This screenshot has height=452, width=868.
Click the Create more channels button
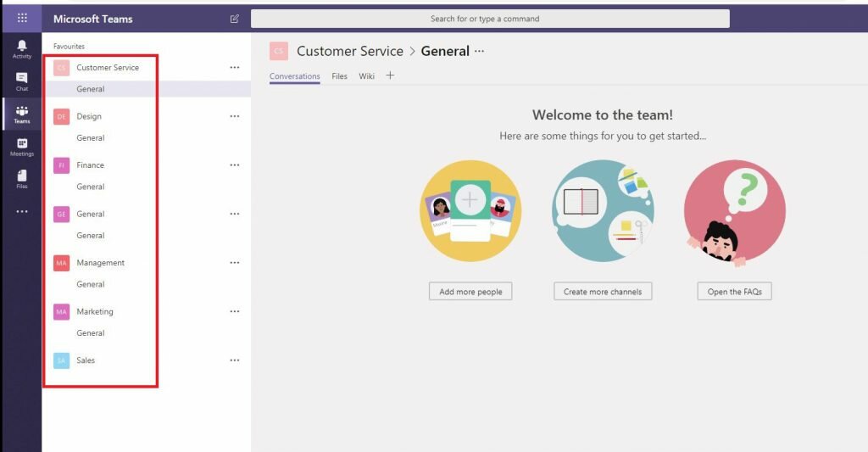603,292
